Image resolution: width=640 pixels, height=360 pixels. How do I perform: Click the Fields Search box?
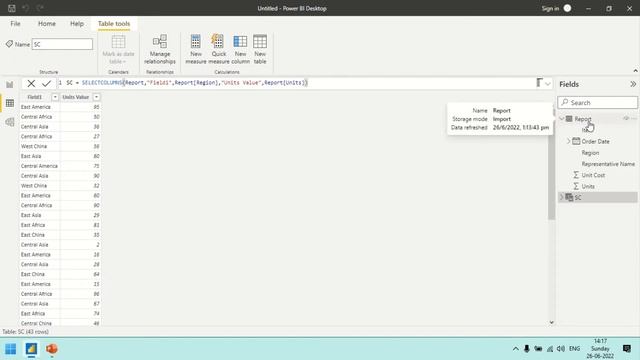598,102
